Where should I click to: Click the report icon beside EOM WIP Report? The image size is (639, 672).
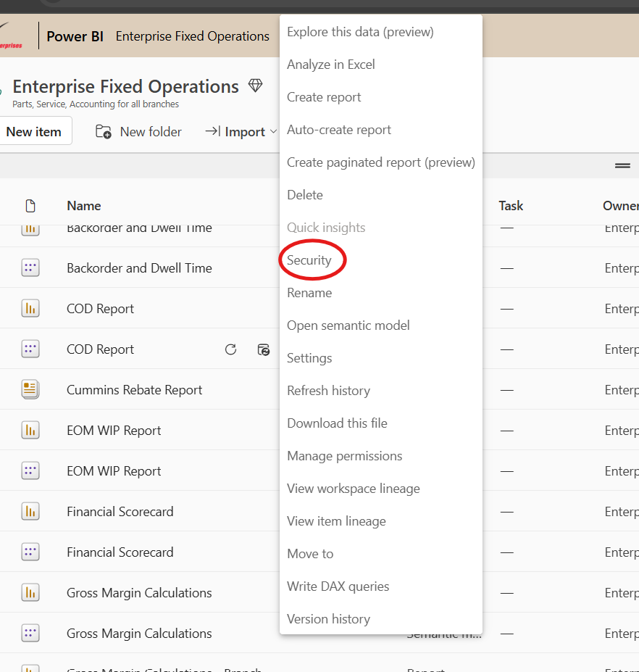[x=30, y=431]
